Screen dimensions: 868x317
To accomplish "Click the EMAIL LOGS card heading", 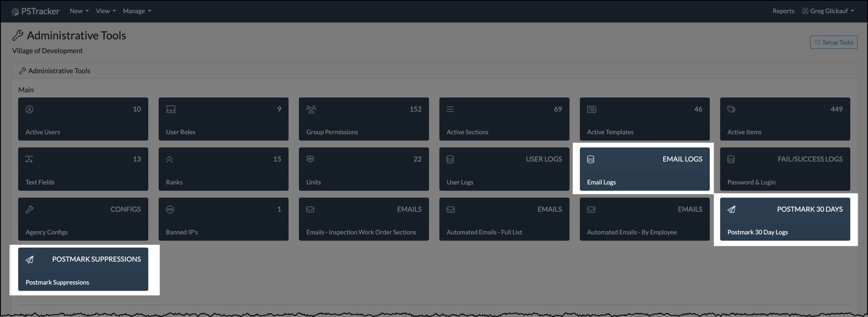I will 682,159.
